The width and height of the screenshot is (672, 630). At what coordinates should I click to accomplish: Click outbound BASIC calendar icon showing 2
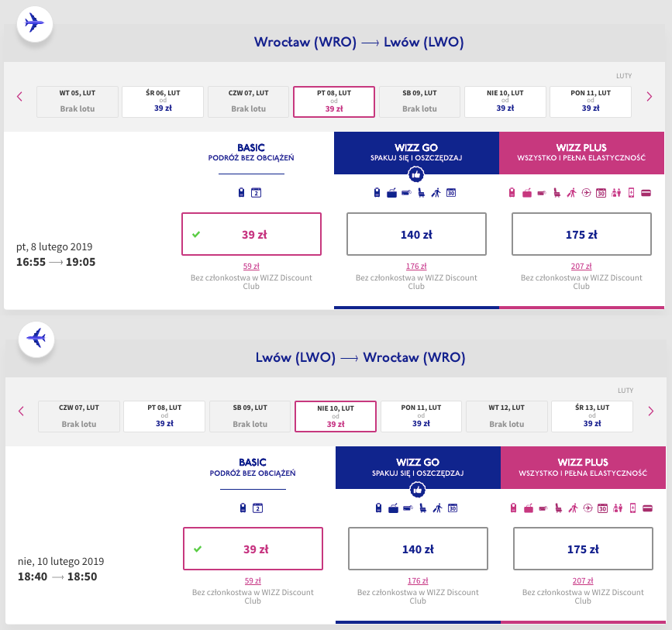(x=257, y=193)
